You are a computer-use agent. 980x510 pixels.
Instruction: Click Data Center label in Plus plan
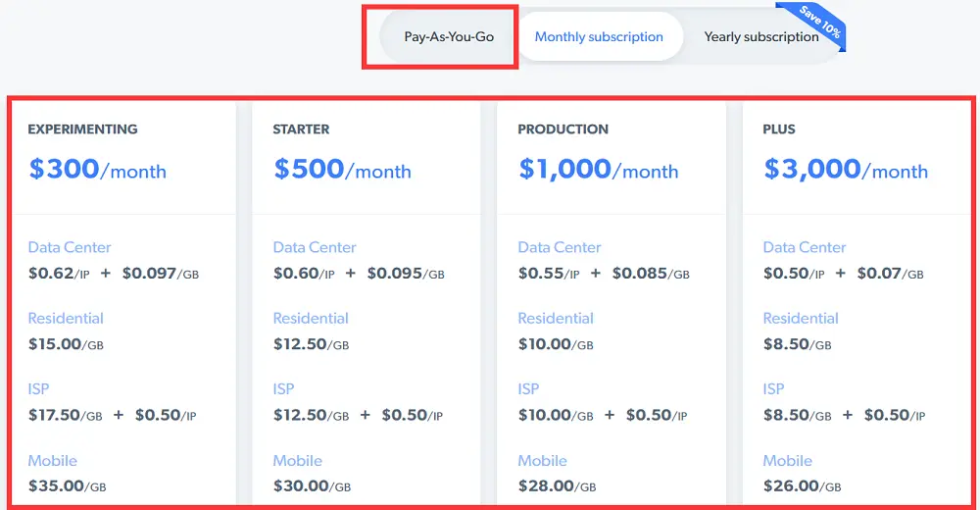805,247
